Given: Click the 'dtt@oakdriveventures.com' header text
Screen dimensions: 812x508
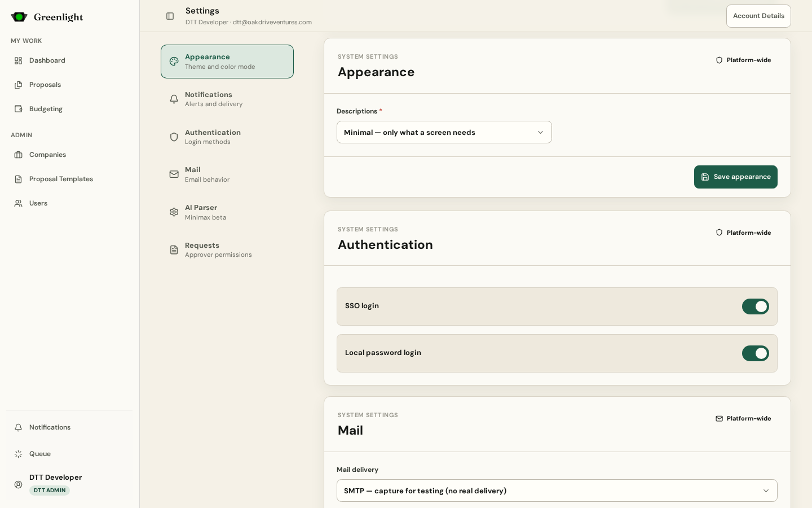Looking at the screenshot, I should [272, 22].
